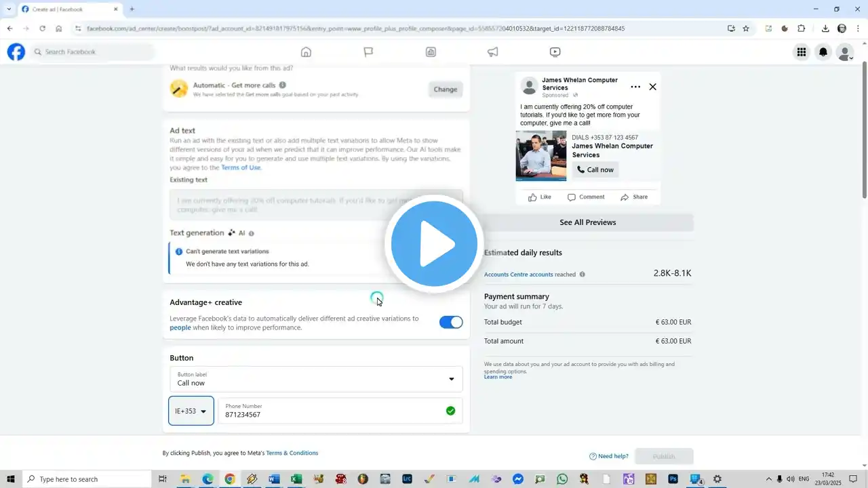Click the Phone Number field
The image size is (868, 488).
(x=340, y=411)
